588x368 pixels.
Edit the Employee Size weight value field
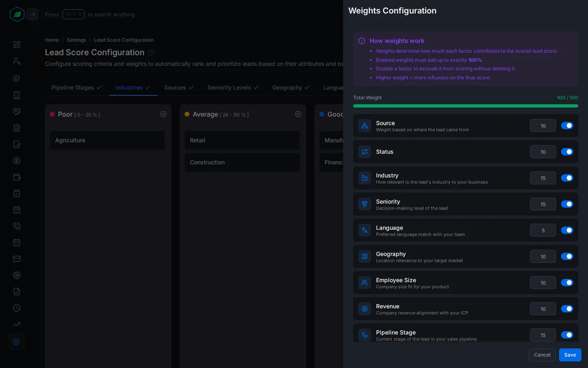[543, 283]
